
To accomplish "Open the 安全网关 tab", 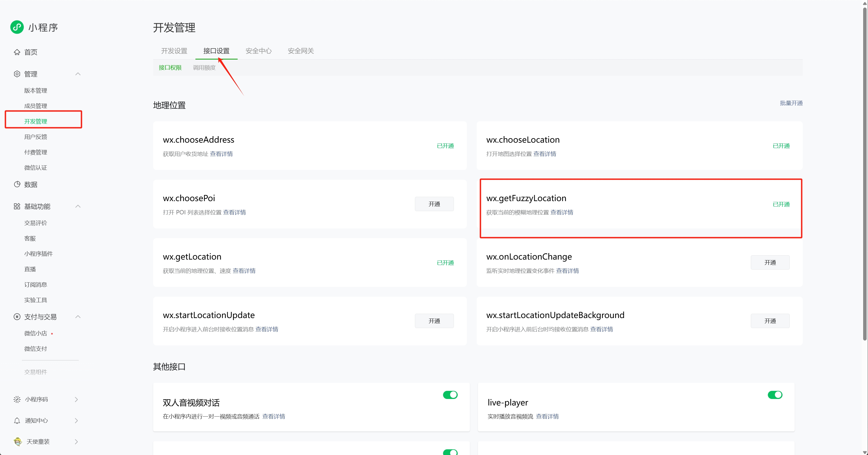I will tap(301, 51).
